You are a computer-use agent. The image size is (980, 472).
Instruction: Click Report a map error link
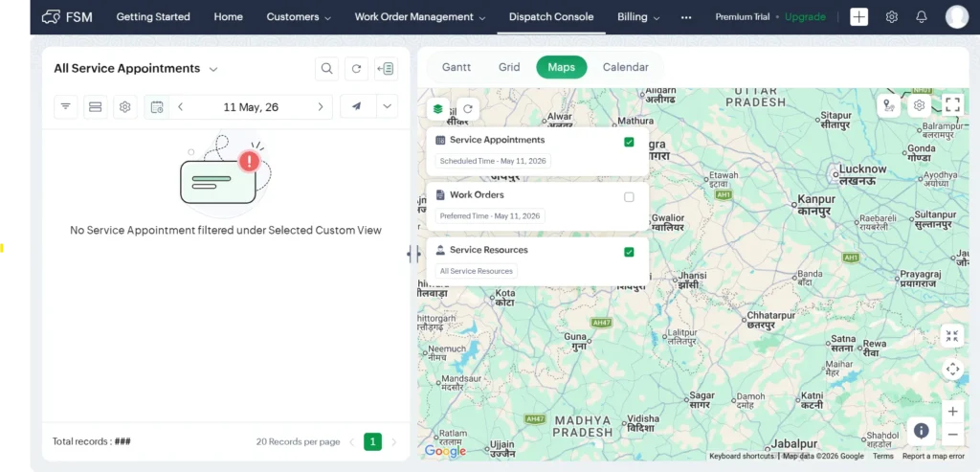933,457
